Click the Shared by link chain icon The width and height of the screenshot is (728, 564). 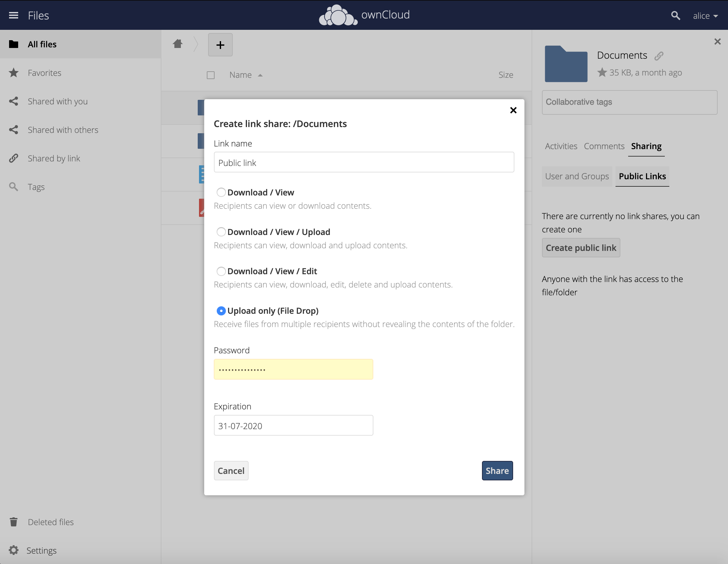point(14,158)
